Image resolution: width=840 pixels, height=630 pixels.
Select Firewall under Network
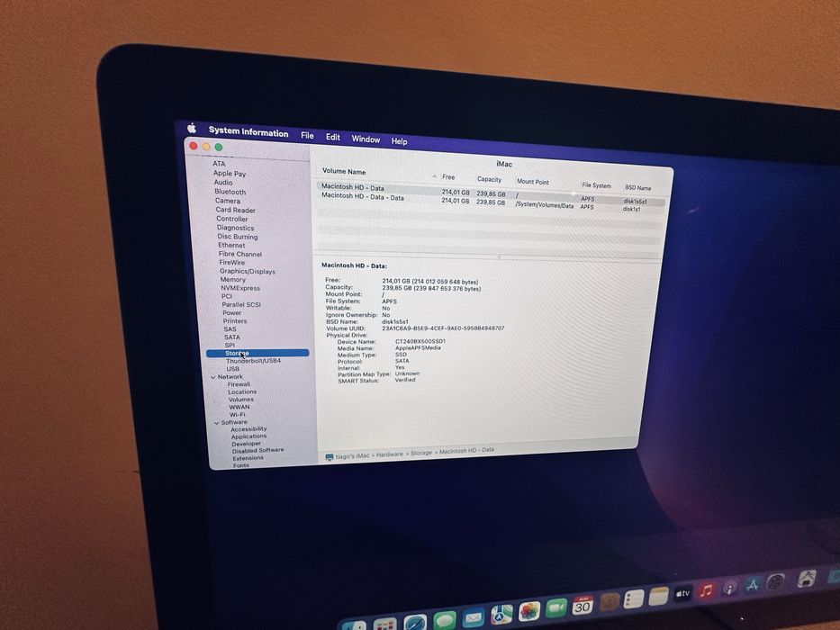pyautogui.click(x=239, y=384)
